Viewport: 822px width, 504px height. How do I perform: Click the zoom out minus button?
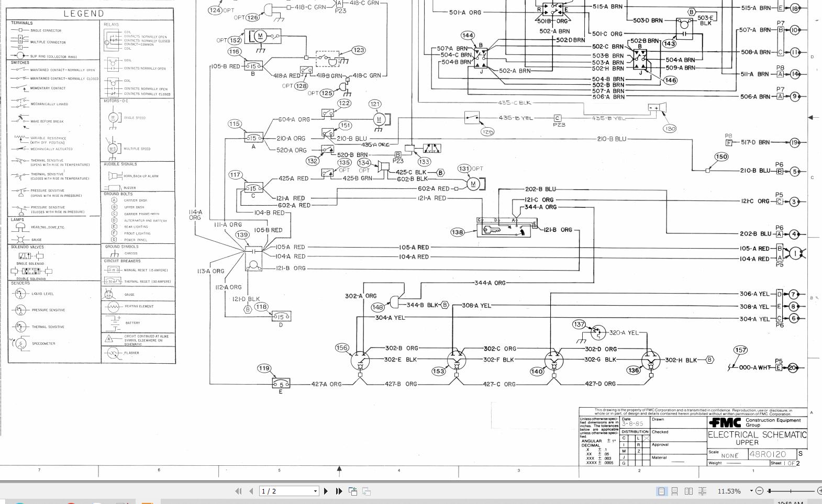tap(760, 491)
